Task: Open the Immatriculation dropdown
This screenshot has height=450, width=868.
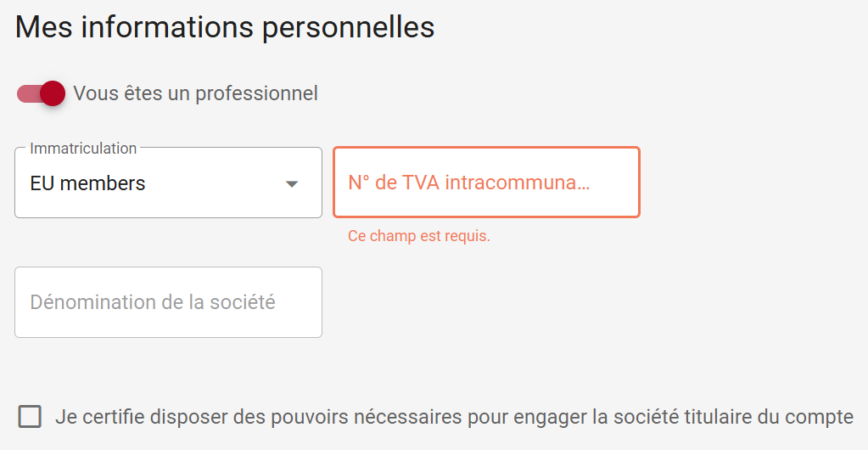Action: (x=168, y=183)
